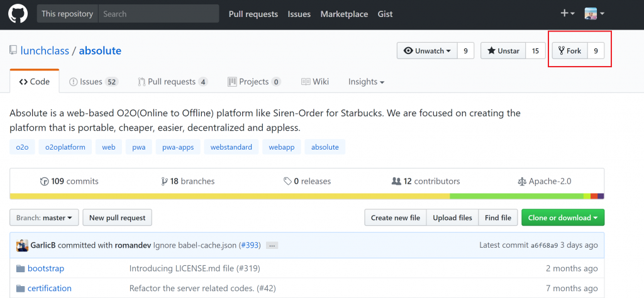View the 0 releases
Screen dimensions: 644x298
307,181
